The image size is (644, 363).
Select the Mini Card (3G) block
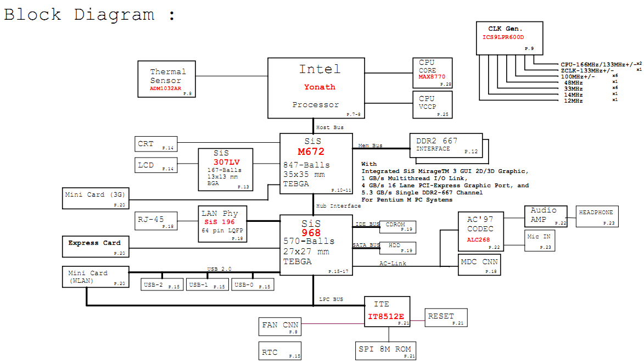(x=96, y=198)
